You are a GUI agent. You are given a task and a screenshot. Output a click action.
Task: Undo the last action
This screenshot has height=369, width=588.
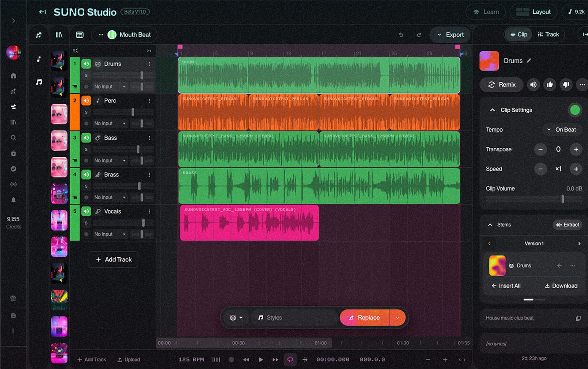pyautogui.click(x=401, y=35)
